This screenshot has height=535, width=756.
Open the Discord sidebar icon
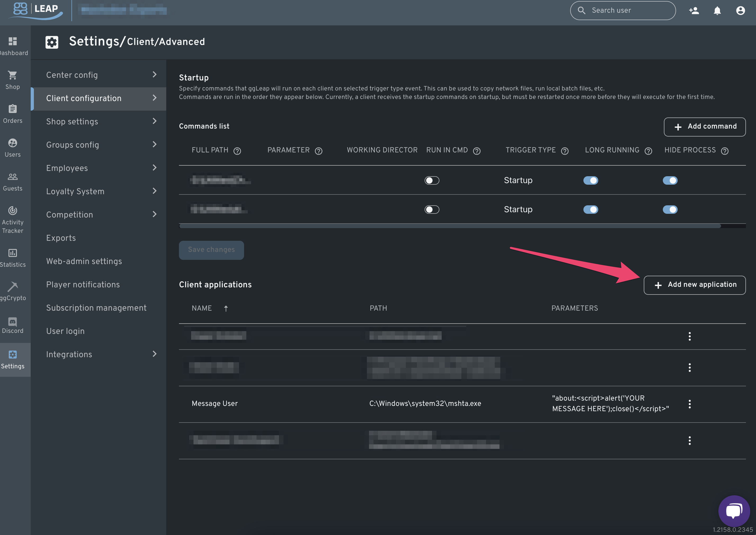tap(12, 321)
